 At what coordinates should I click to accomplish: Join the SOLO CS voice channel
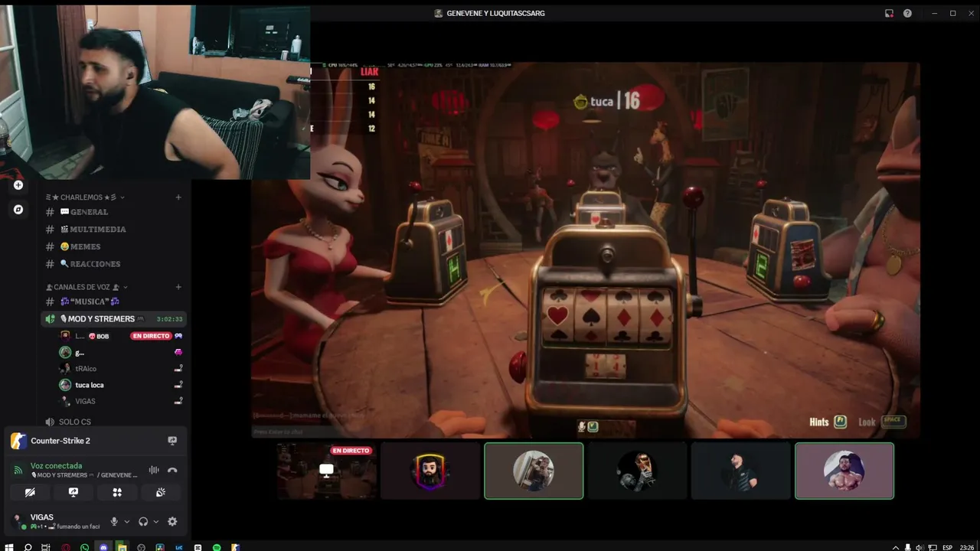click(115, 422)
